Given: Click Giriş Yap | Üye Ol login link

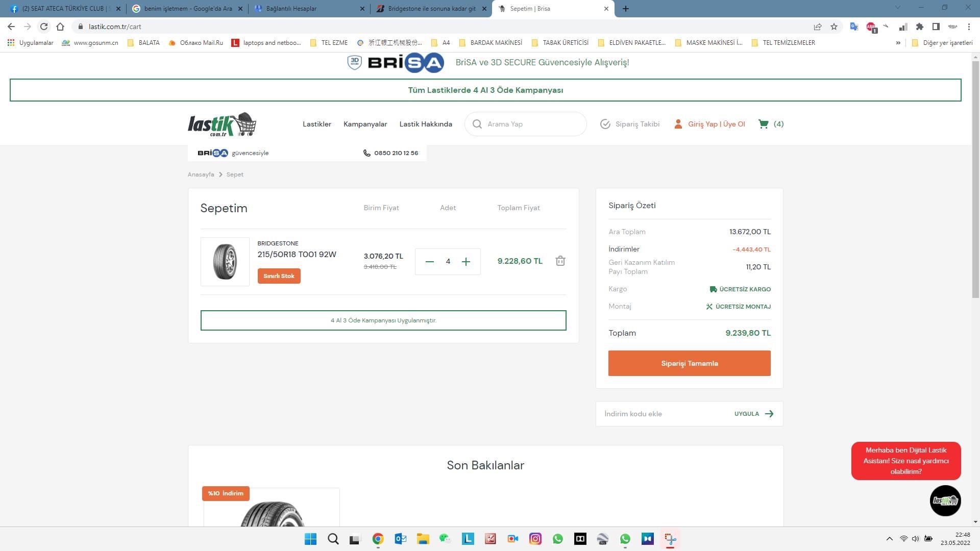Looking at the screenshot, I should click(x=709, y=124).
